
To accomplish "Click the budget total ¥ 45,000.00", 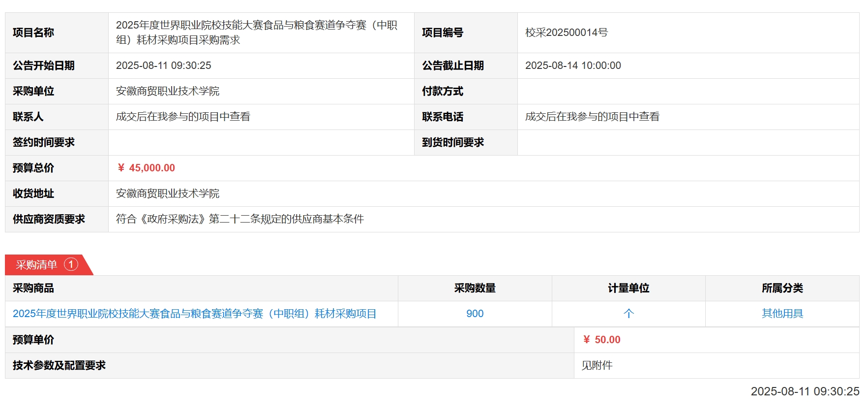I will (x=146, y=168).
